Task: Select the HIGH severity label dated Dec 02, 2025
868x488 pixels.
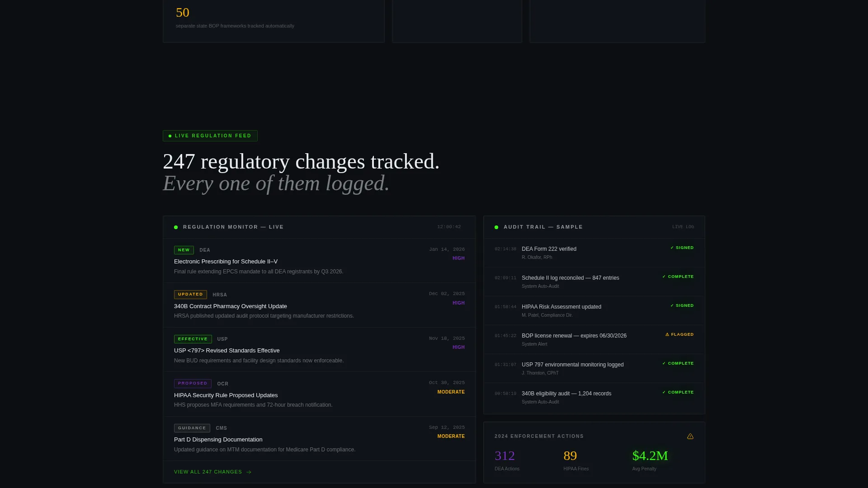Action: 458,303
